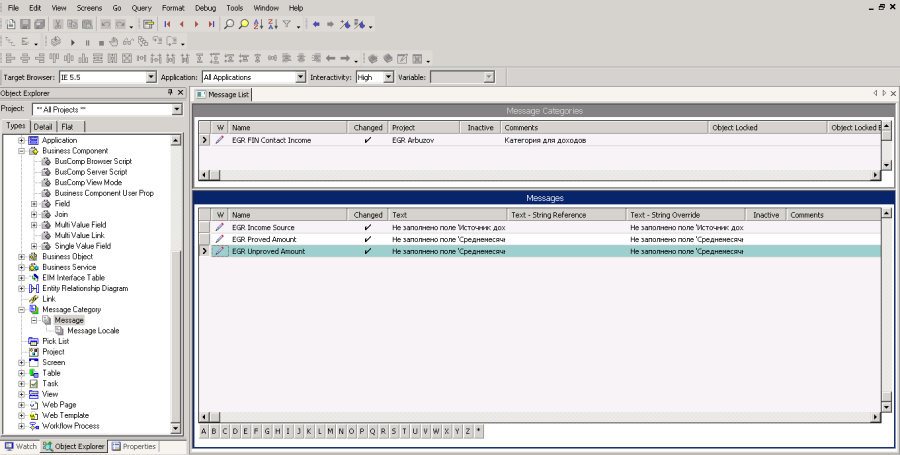Click the Save toolbar icon
The height and width of the screenshot is (455, 900).
(x=25, y=24)
